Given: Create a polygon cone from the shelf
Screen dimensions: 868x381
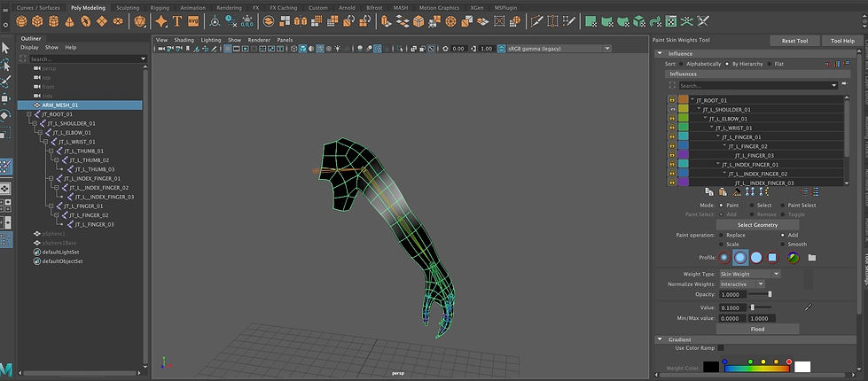Looking at the screenshot, I should point(70,21).
